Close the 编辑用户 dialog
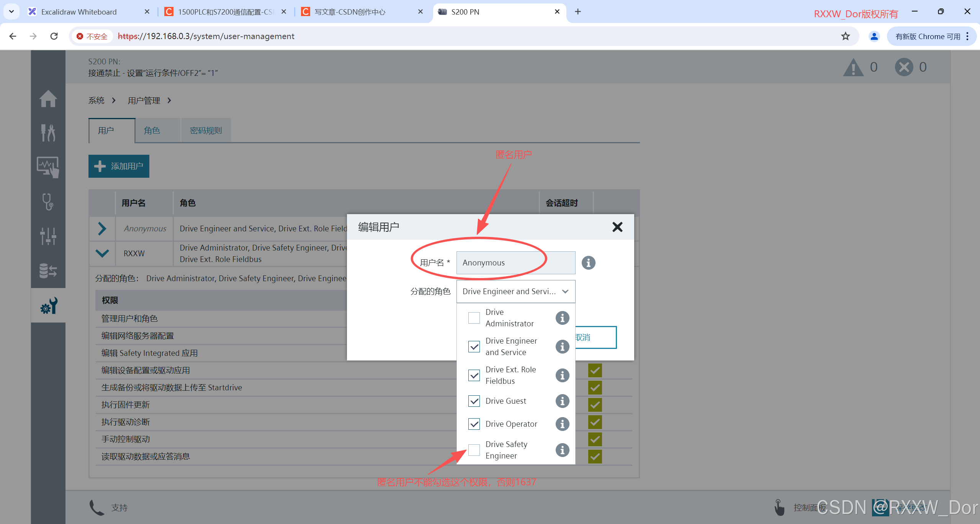 coord(617,227)
